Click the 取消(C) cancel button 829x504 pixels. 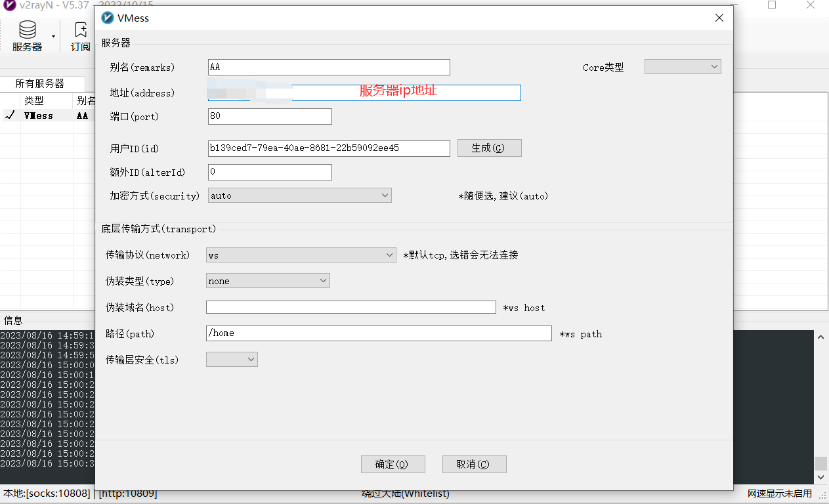(475, 464)
